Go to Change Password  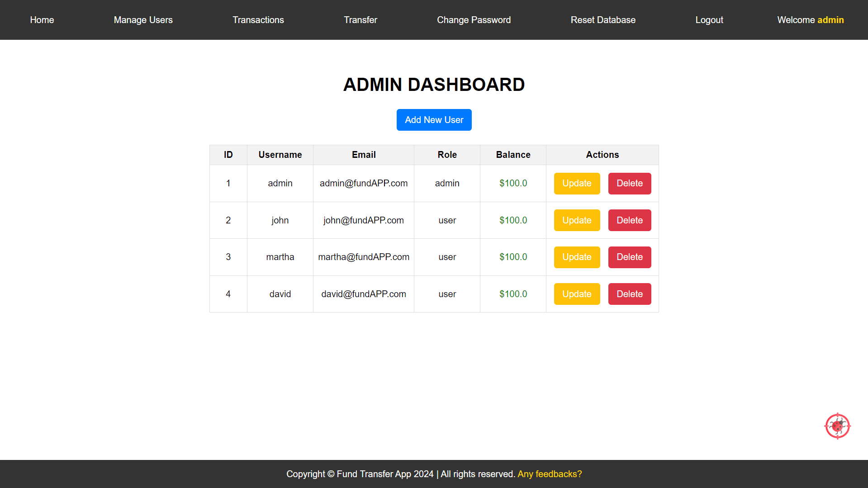click(x=474, y=20)
